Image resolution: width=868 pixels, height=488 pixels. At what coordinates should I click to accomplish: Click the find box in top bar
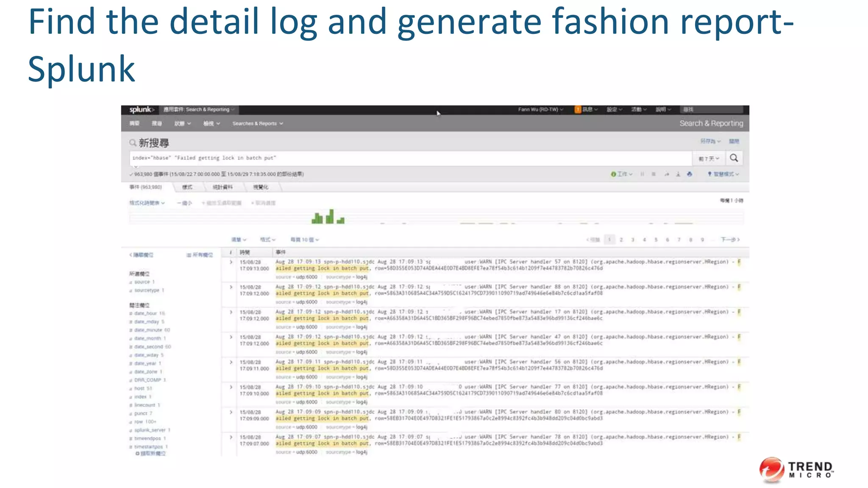[x=712, y=109]
